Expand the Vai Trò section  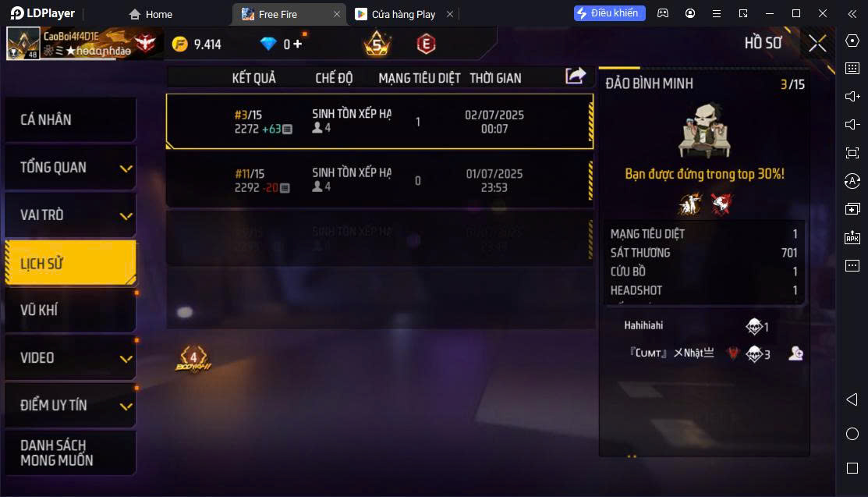70,215
